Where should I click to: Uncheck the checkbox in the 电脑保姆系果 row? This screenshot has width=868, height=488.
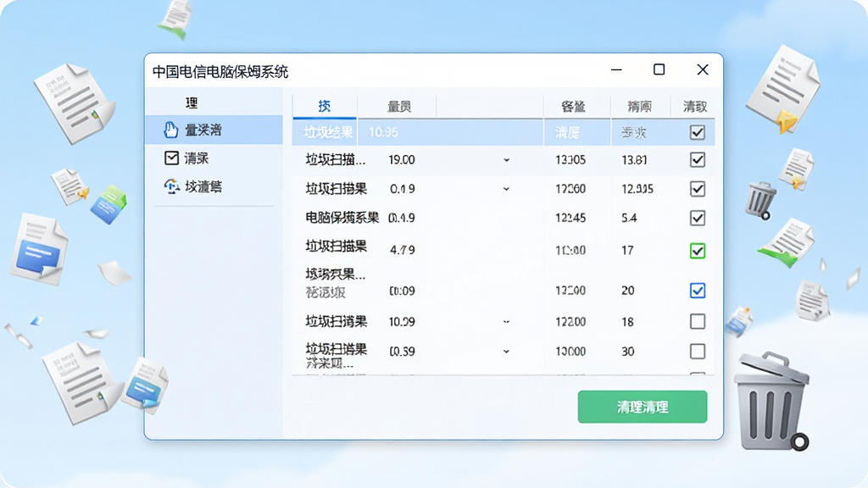coord(698,218)
